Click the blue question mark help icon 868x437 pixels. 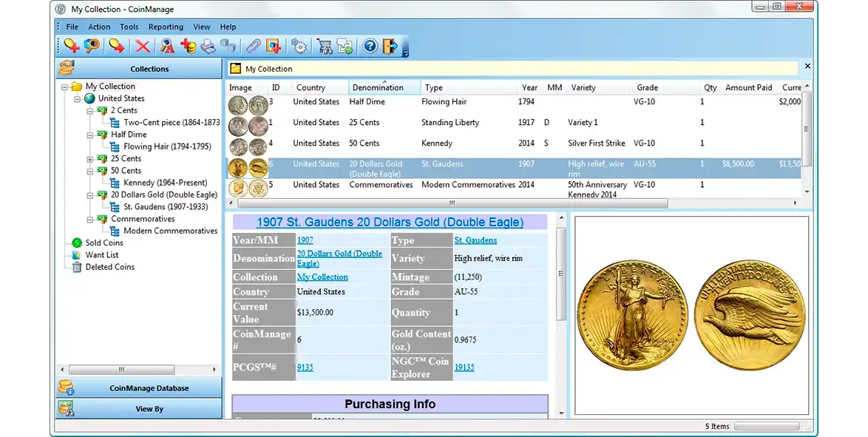[x=370, y=47]
